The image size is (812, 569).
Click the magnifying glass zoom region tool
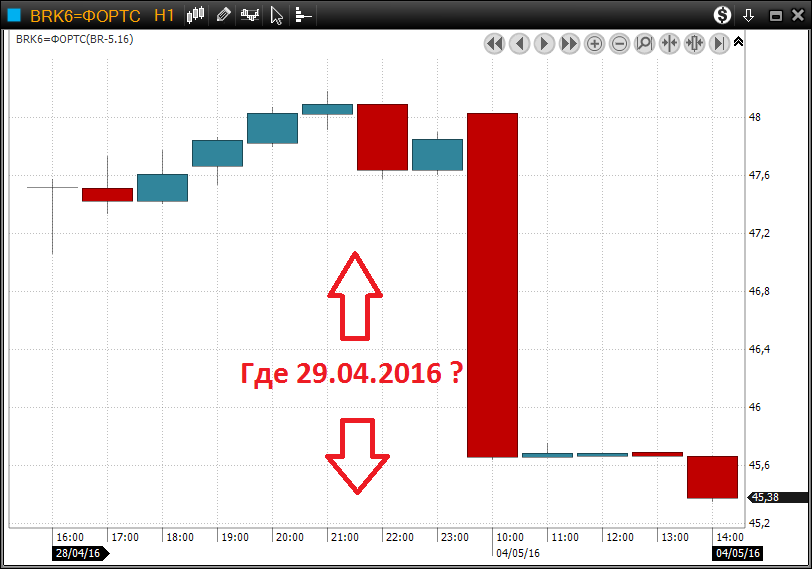pyautogui.click(x=644, y=43)
